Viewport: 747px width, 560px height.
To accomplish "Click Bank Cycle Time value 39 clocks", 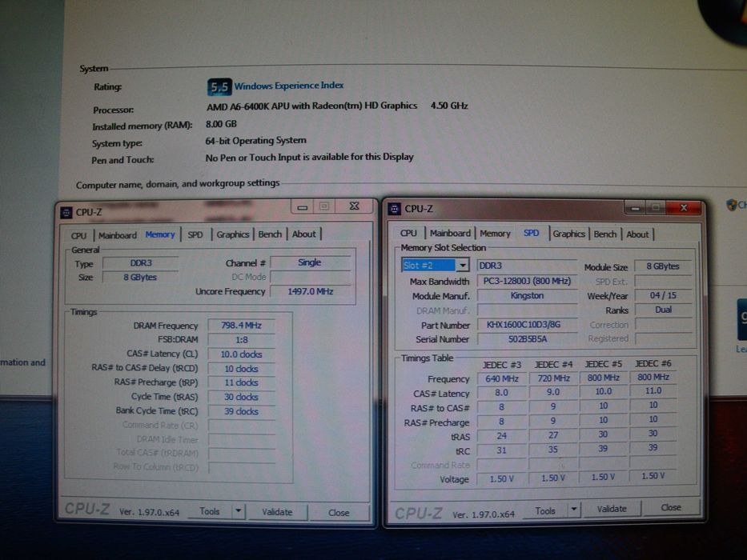I will click(x=241, y=411).
